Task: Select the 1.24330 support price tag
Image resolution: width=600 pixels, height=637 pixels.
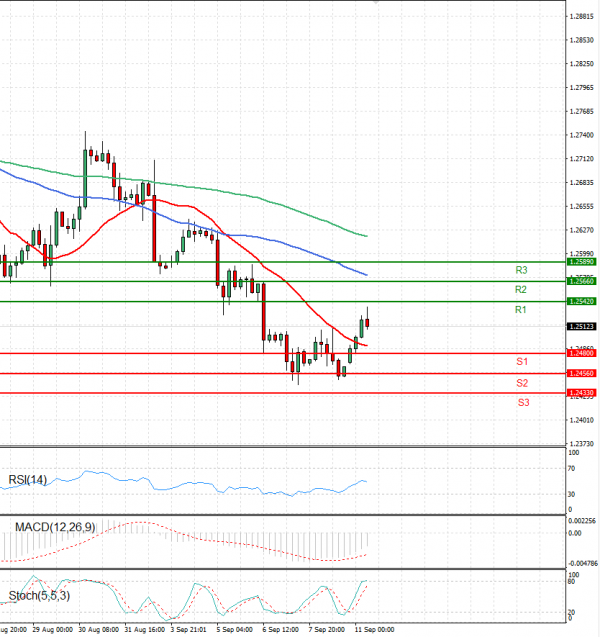Action: pos(582,393)
